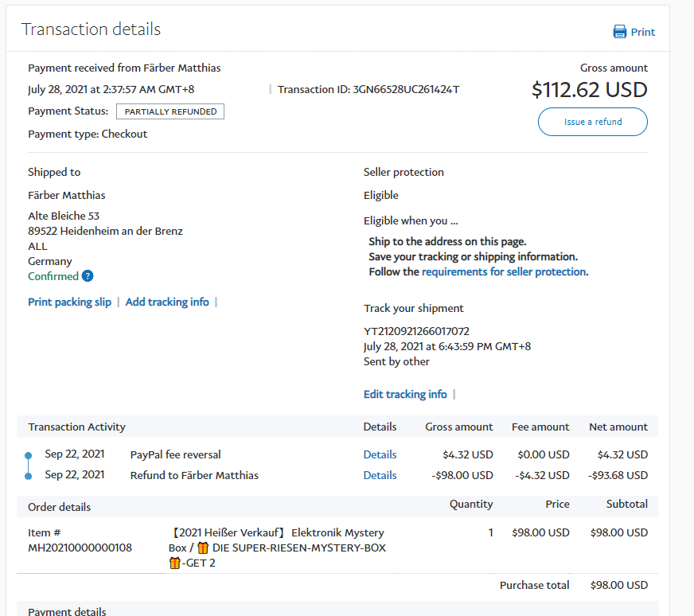Click the timeline dot for the refund entry
This screenshot has width=694, height=616.
tap(29, 476)
